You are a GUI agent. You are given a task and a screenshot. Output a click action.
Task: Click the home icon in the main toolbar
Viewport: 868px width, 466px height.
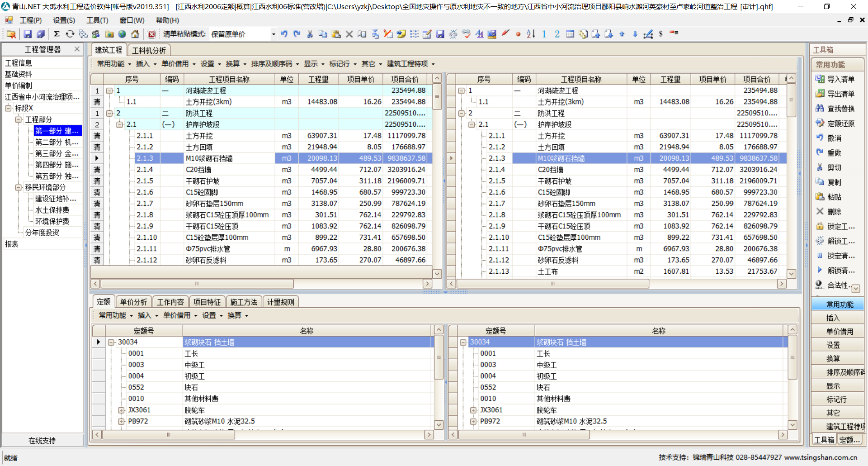click(135, 34)
